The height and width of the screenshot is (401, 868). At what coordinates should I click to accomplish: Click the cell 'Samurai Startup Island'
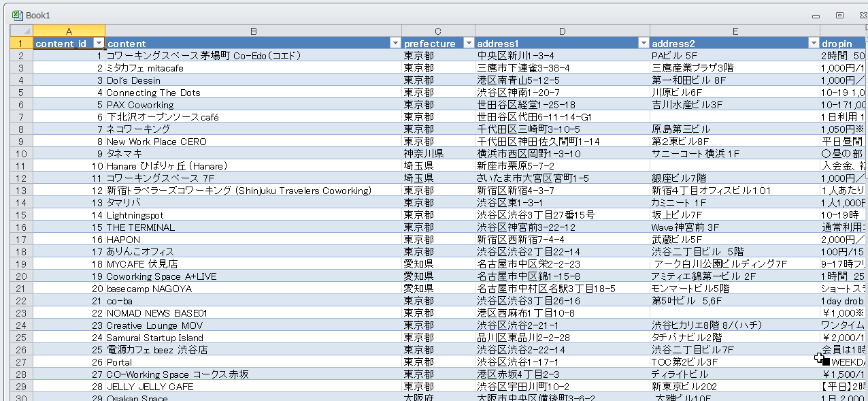253,337
